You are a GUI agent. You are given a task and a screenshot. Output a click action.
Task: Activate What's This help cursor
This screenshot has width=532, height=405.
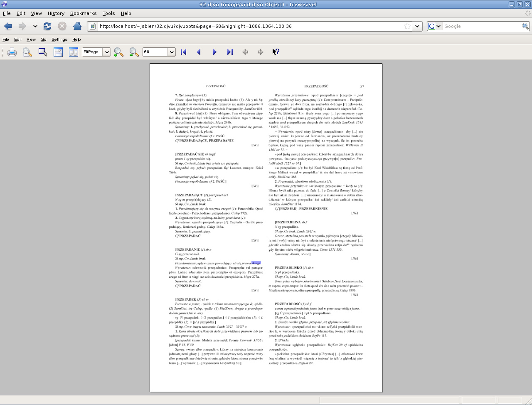tap(276, 52)
